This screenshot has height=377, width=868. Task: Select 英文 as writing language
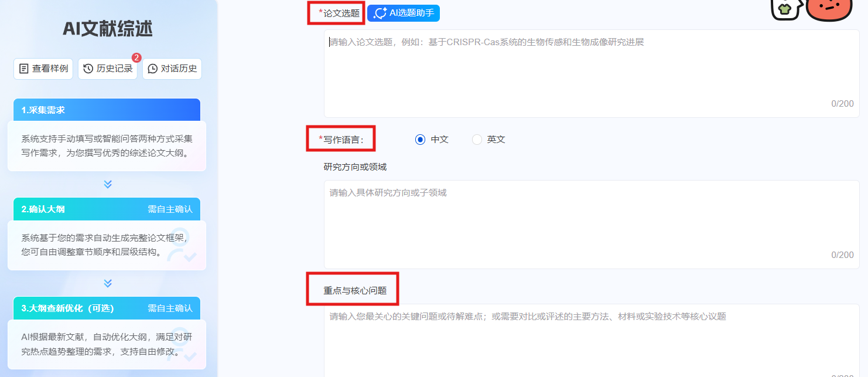pyautogui.click(x=488, y=140)
